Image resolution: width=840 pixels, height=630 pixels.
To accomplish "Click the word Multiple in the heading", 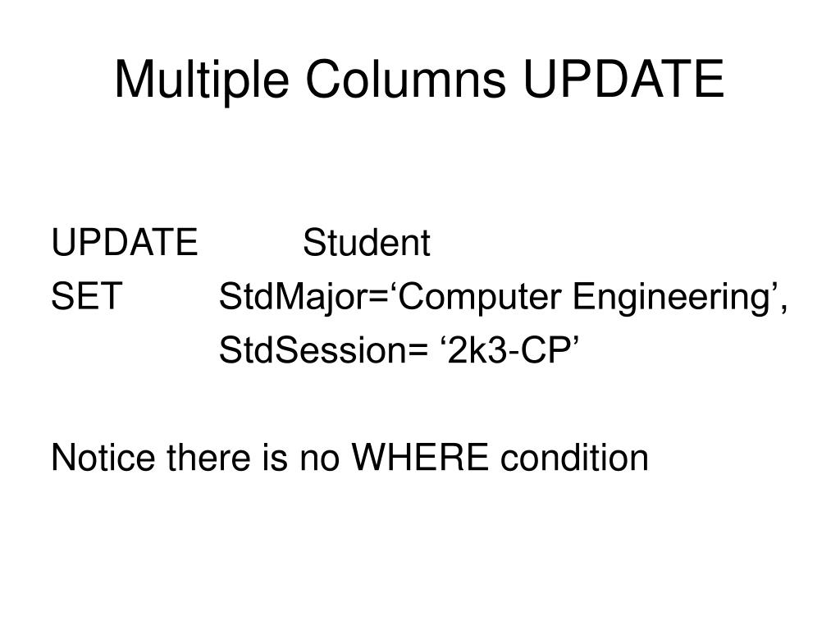I will click(202, 80).
